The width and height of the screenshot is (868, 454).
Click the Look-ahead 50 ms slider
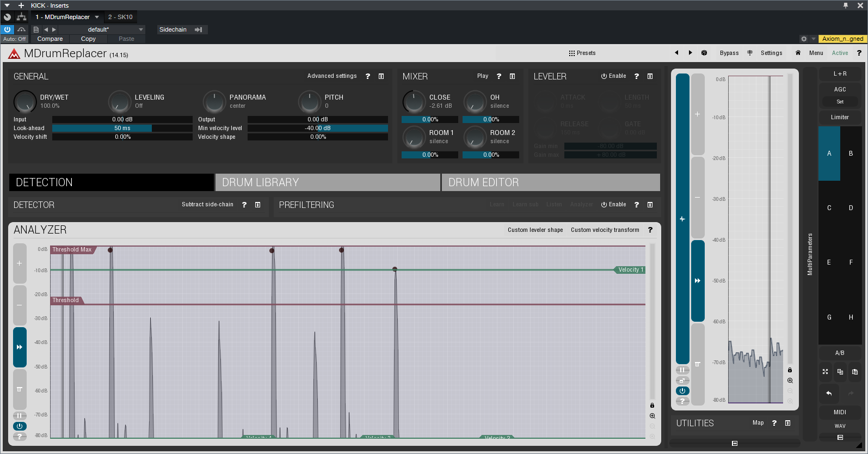[122, 128]
